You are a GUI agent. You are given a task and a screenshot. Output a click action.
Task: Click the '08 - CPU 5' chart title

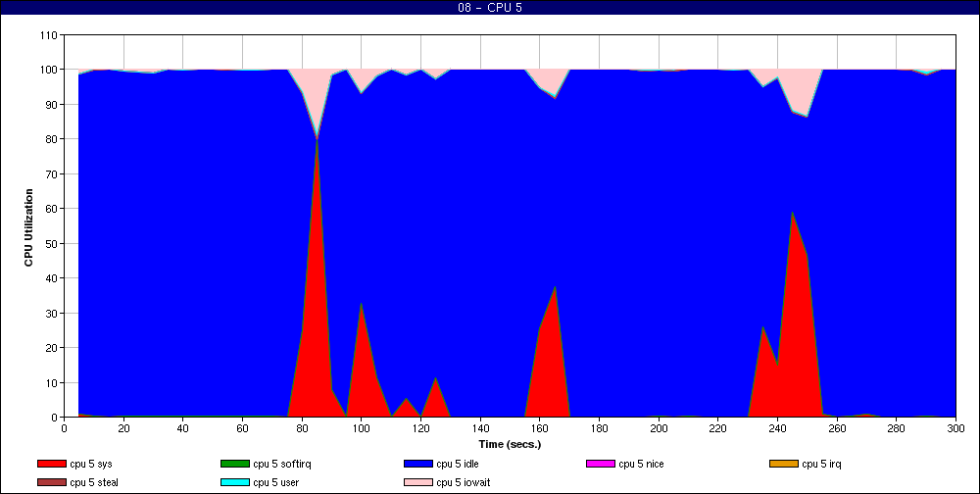pos(490,8)
